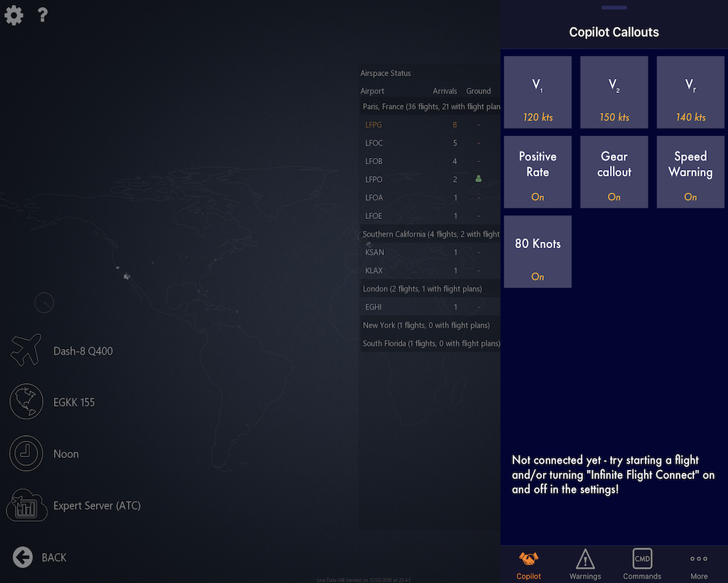This screenshot has height=583, width=728.
Task: Toggle the Positive Rate callout
Action: pos(537,172)
